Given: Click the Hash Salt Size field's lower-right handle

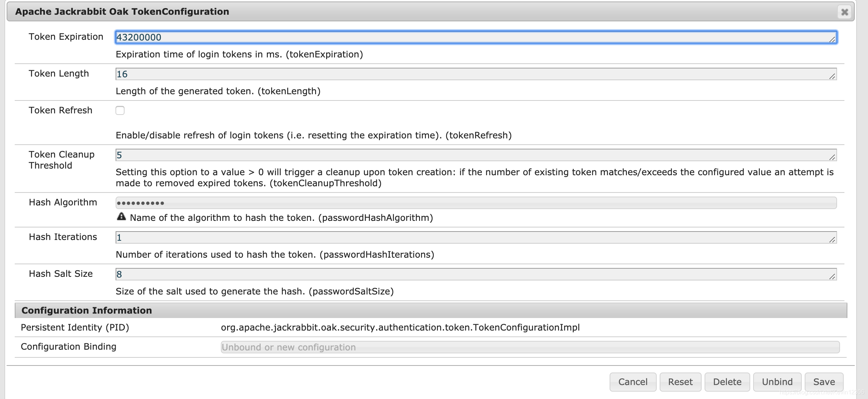Looking at the screenshot, I should pos(832,276).
